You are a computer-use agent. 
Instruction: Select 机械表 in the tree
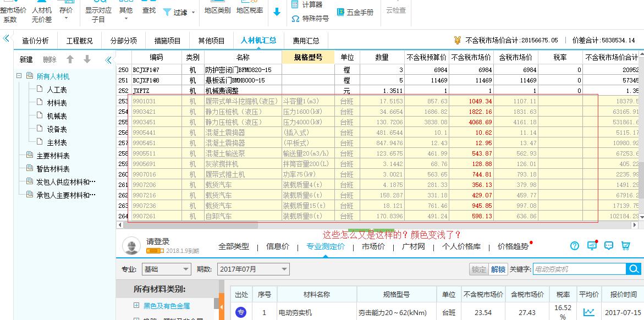click(57, 116)
